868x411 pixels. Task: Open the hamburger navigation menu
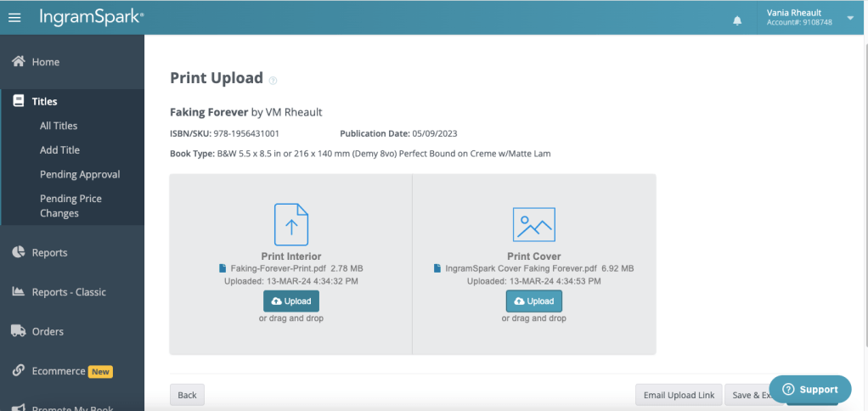click(x=14, y=17)
